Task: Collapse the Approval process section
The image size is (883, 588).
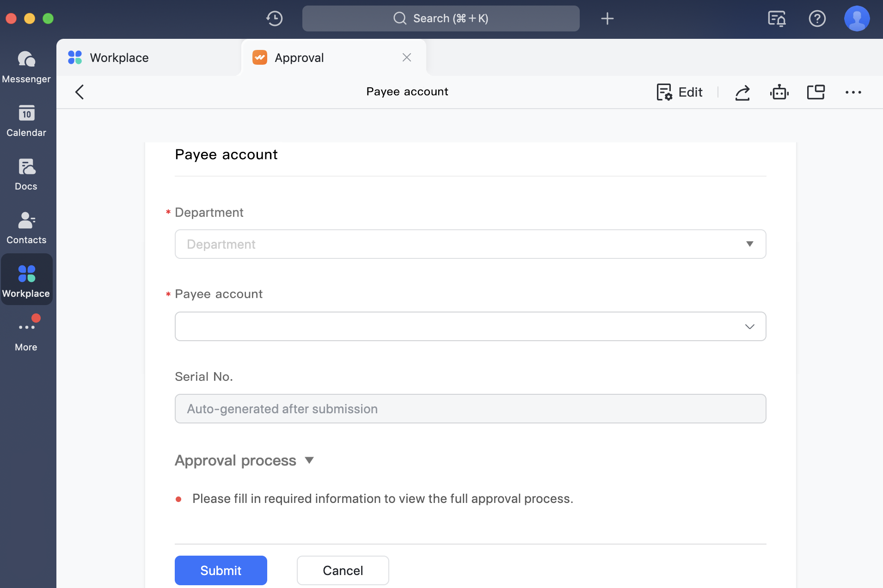Action: click(x=309, y=460)
